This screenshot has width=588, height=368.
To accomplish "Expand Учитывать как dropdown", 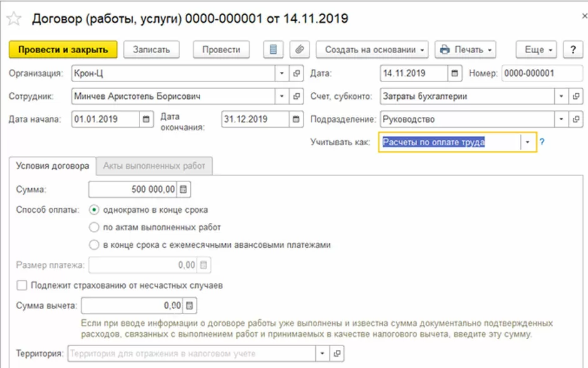I will 527,142.
